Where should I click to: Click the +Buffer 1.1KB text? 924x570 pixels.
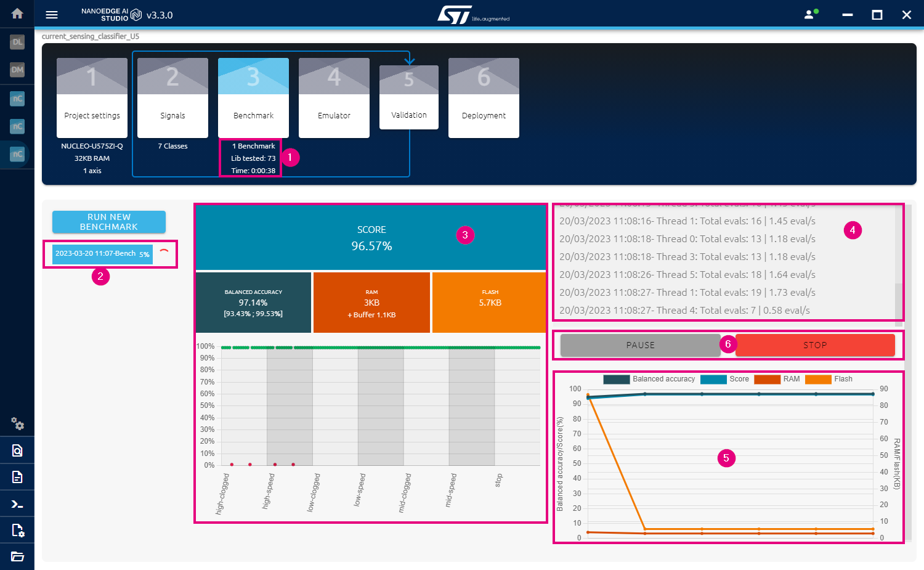point(371,315)
